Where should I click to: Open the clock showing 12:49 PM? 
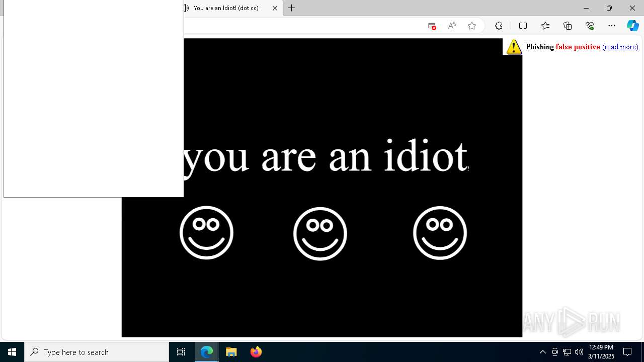(x=601, y=352)
